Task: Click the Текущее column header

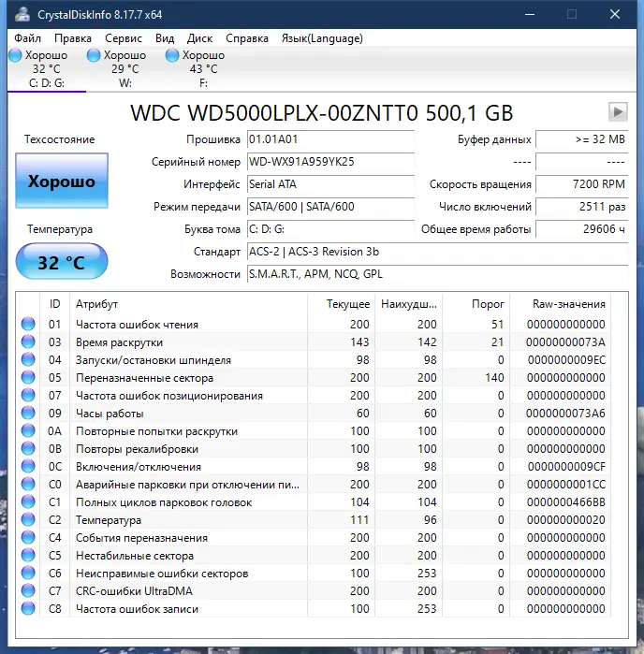Action: click(341, 304)
